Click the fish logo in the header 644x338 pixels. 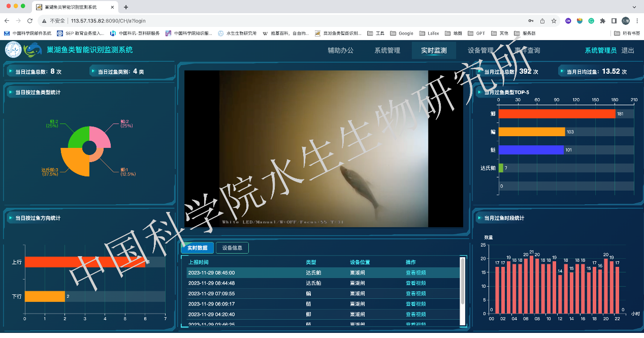pyautogui.click(x=34, y=50)
